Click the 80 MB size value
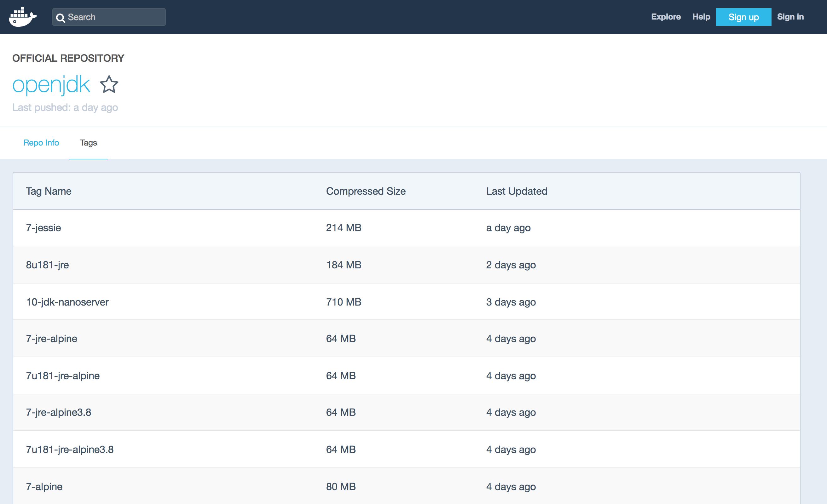 point(341,487)
